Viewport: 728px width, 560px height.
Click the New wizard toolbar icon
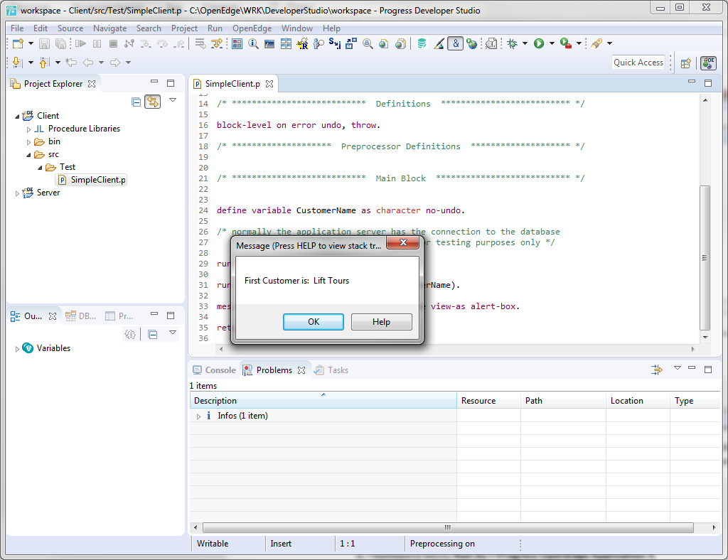click(18, 43)
